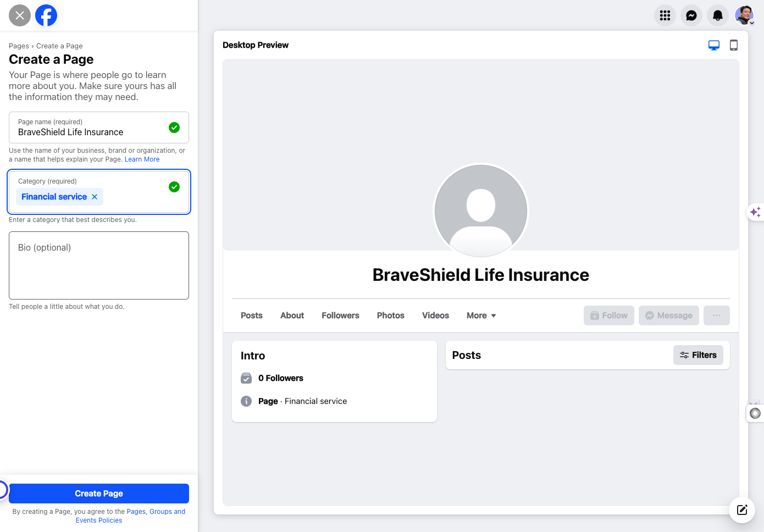Click the 0 Followers text

click(x=281, y=378)
